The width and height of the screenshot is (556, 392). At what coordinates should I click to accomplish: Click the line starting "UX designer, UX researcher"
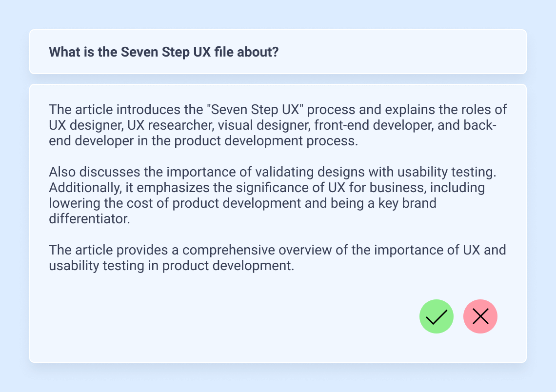click(273, 125)
